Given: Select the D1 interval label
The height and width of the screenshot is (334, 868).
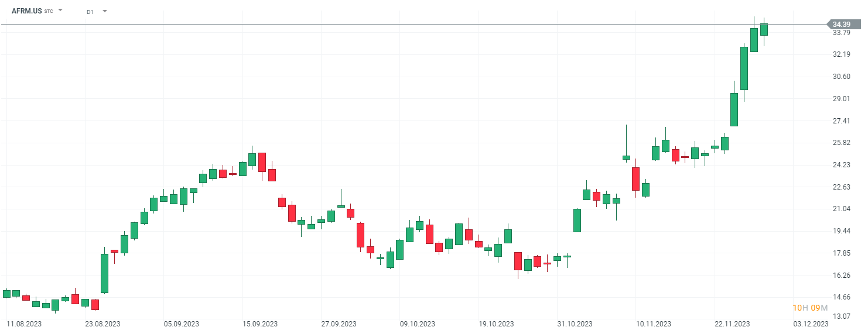Looking at the screenshot, I should click(x=90, y=12).
